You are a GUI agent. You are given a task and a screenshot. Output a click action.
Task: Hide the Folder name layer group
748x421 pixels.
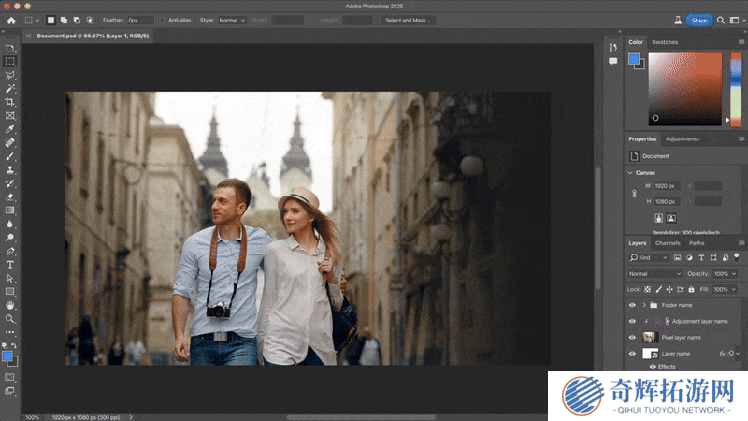click(x=632, y=305)
